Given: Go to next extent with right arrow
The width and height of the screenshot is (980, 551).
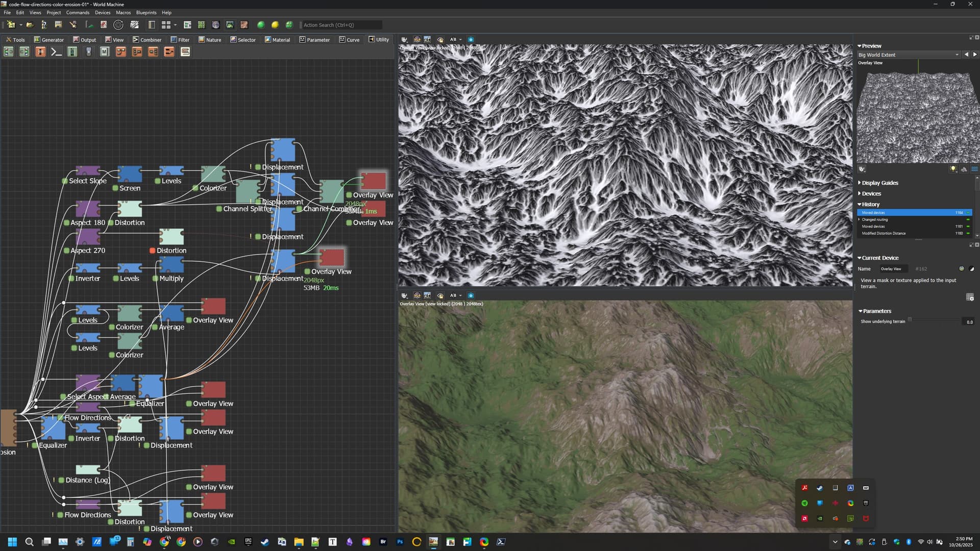Looking at the screenshot, I should click(974, 55).
